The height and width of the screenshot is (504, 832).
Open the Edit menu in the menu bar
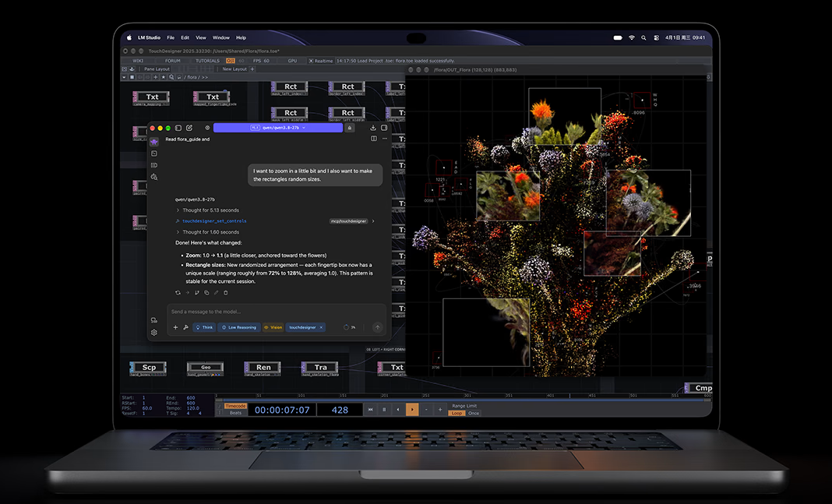tap(185, 37)
